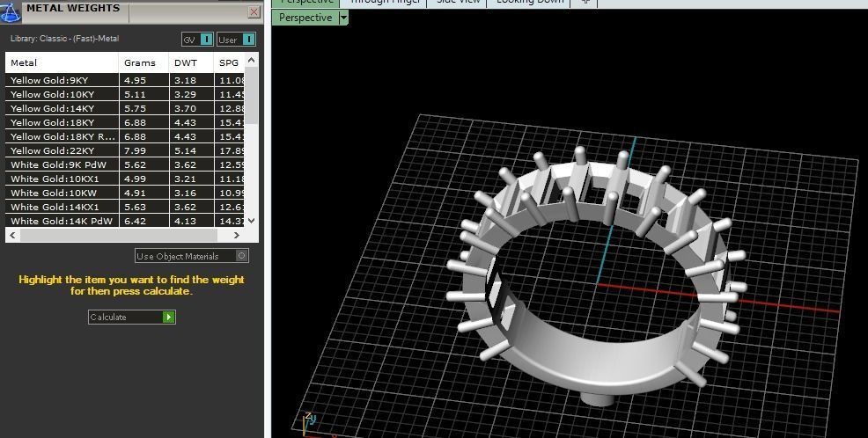Screen dimensions: 868x438
Task: Click the 5.62 grams cell
Action: tap(143, 164)
